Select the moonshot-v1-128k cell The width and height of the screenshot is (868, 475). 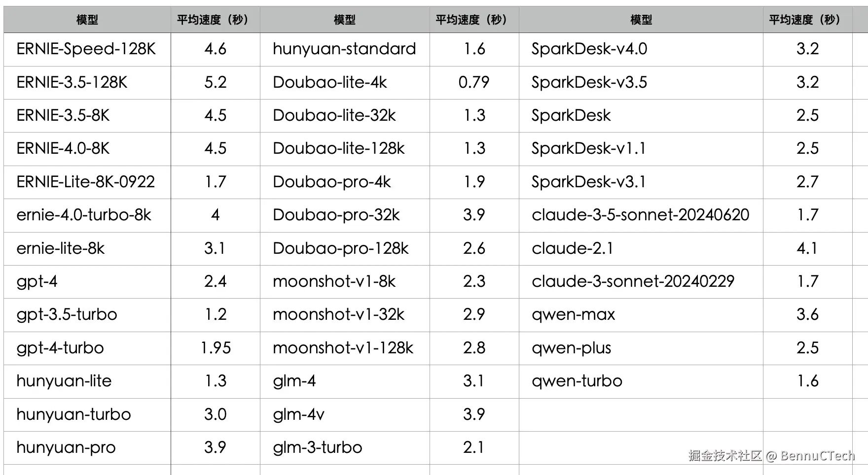point(343,348)
